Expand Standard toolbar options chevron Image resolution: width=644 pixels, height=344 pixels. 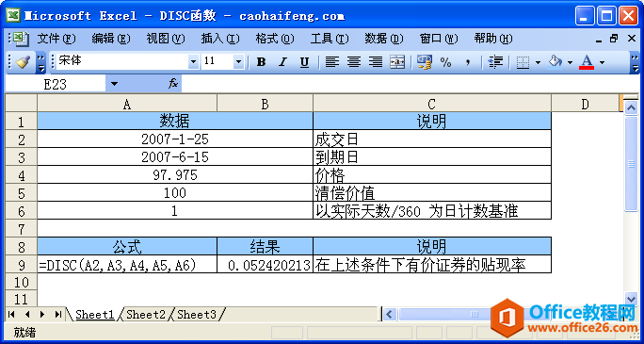click(x=41, y=62)
